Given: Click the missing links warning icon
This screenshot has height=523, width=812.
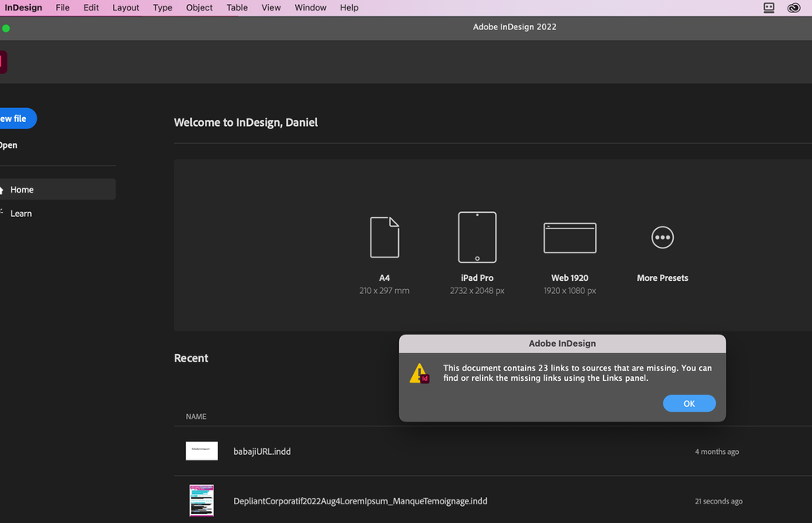Looking at the screenshot, I should click(x=419, y=374).
